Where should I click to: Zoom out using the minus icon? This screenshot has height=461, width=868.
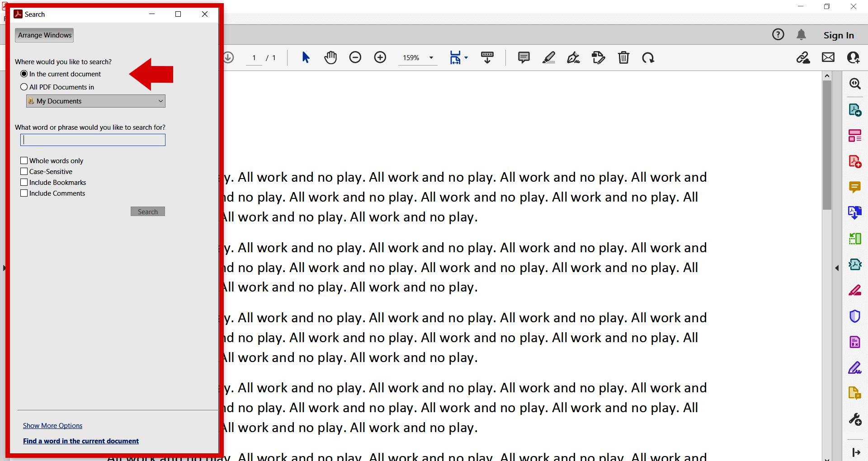tap(356, 57)
